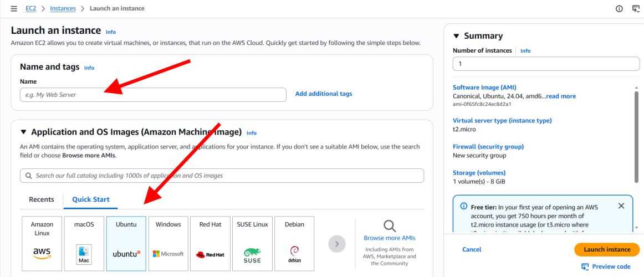Select the Debian AMI tile

tap(294, 243)
